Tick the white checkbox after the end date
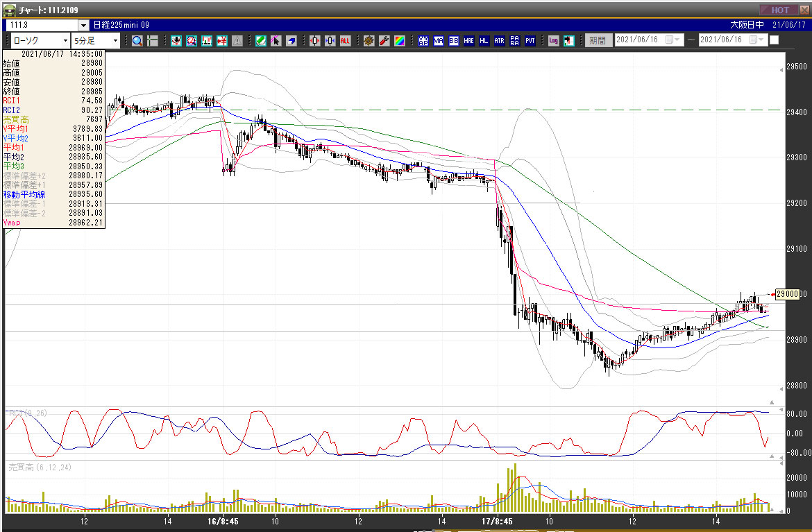The width and height of the screenshot is (812, 532). [x=775, y=40]
